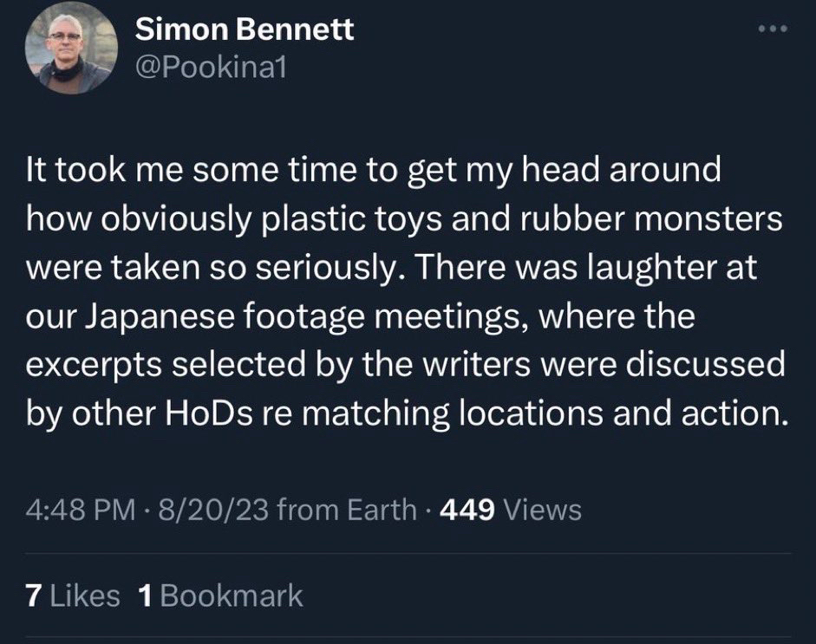This screenshot has height=644, width=816.
Task: Click the 4:48 PM timestamp
Action: pos(77,510)
